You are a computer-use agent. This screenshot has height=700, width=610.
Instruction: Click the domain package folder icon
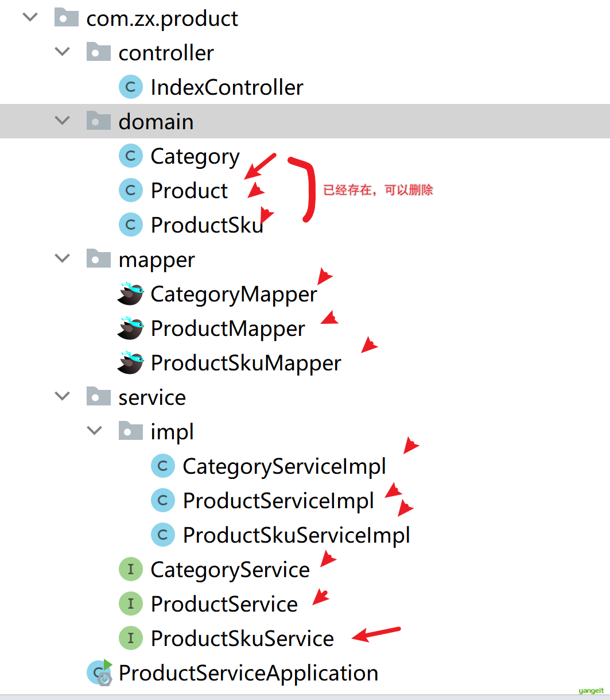98,121
